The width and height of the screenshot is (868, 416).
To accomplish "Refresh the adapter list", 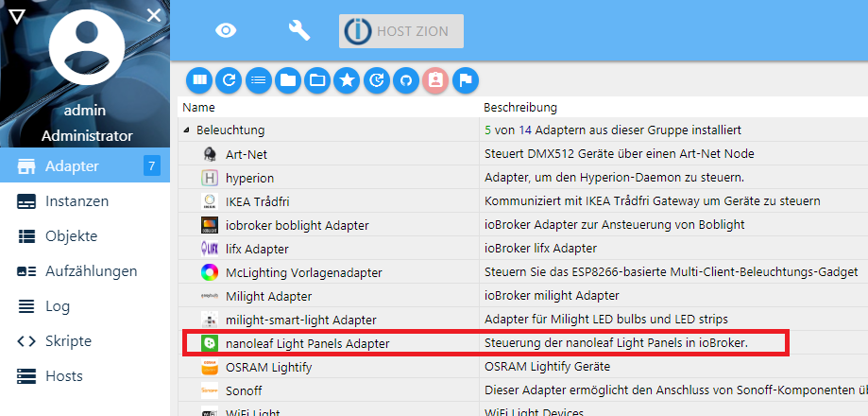I will [x=229, y=80].
